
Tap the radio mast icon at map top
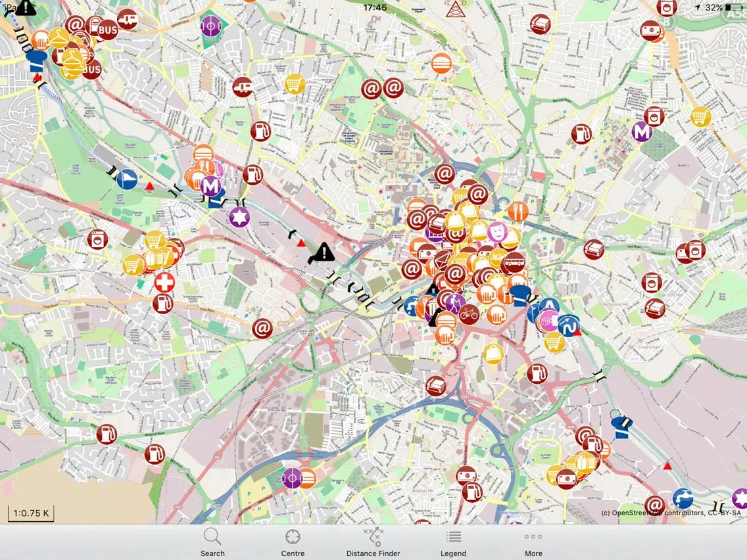click(455, 9)
